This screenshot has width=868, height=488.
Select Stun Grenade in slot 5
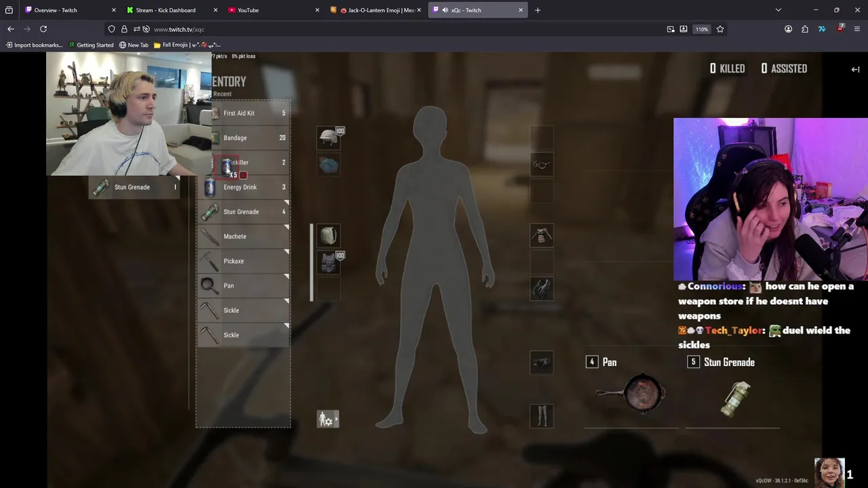pos(732,393)
